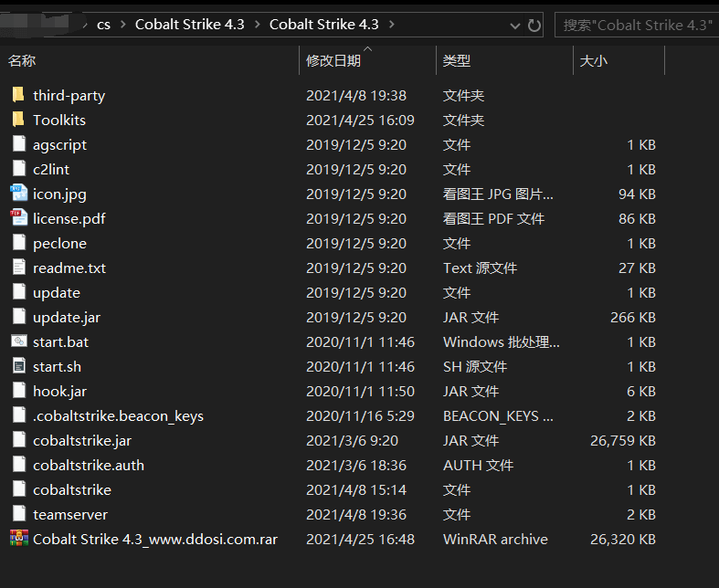Click the readme.txt text file icon
This screenshot has height=588, width=719.
(19, 268)
